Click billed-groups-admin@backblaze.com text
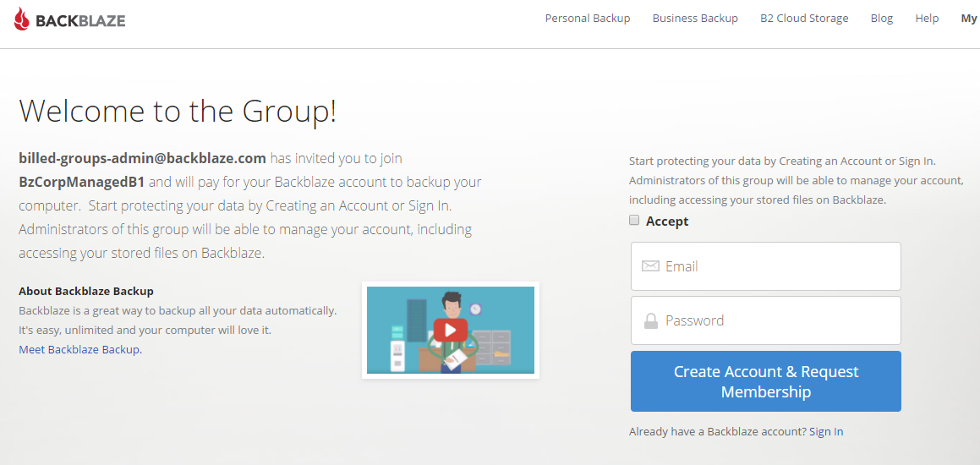The width and height of the screenshot is (980, 465). pos(143,159)
